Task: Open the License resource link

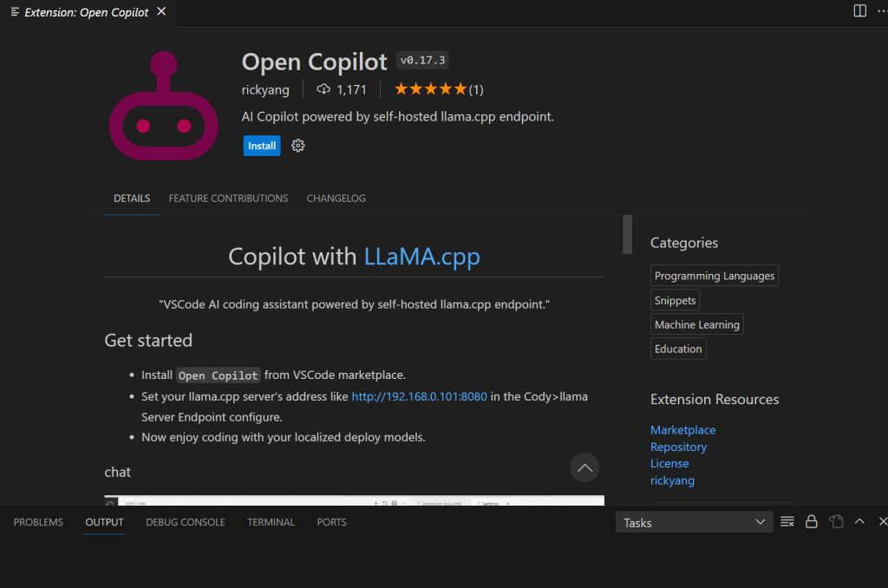Action: [669, 463]
